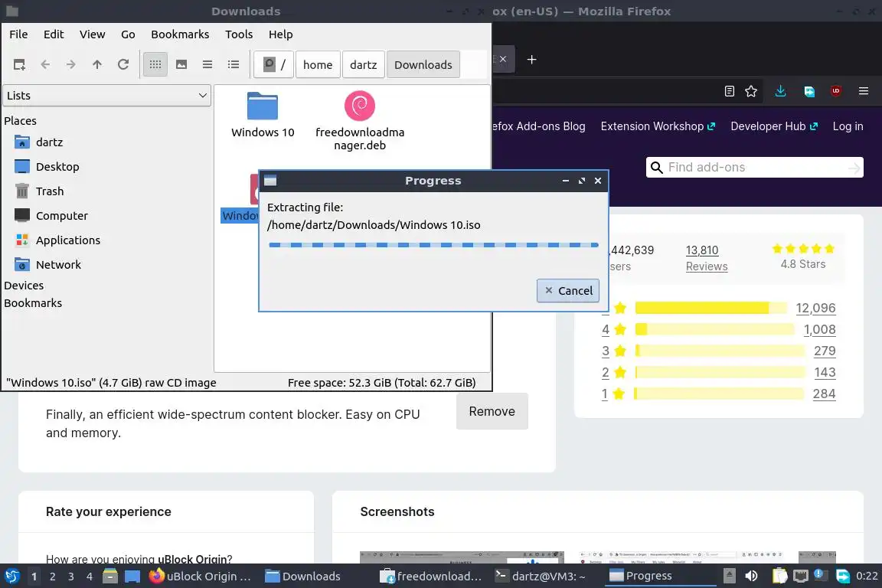Image resolution: width=882 pixels, height=588 pixels.
Task: Click the Bookmarks section in side pane
Action: [x=33, y=302]
